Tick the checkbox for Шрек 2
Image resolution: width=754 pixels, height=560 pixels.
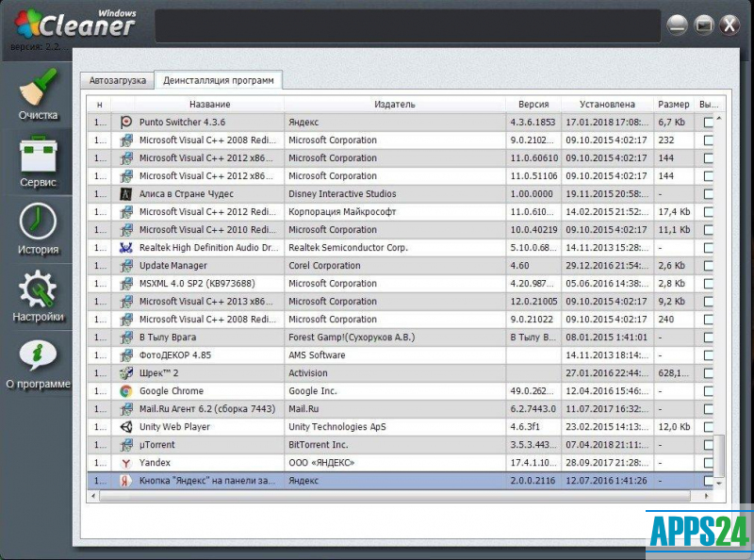708,372
